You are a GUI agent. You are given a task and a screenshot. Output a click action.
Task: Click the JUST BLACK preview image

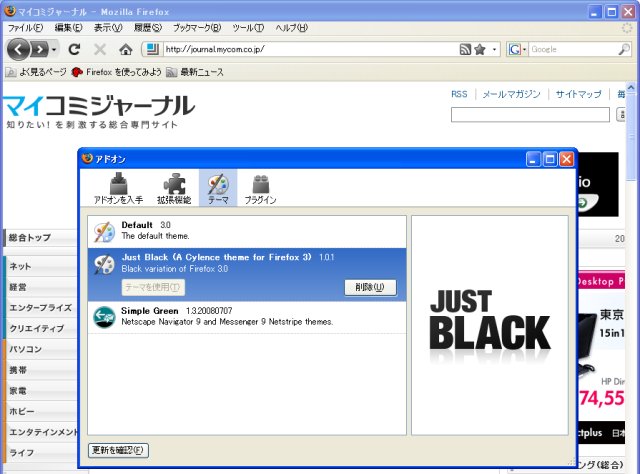tap(490, 325)
